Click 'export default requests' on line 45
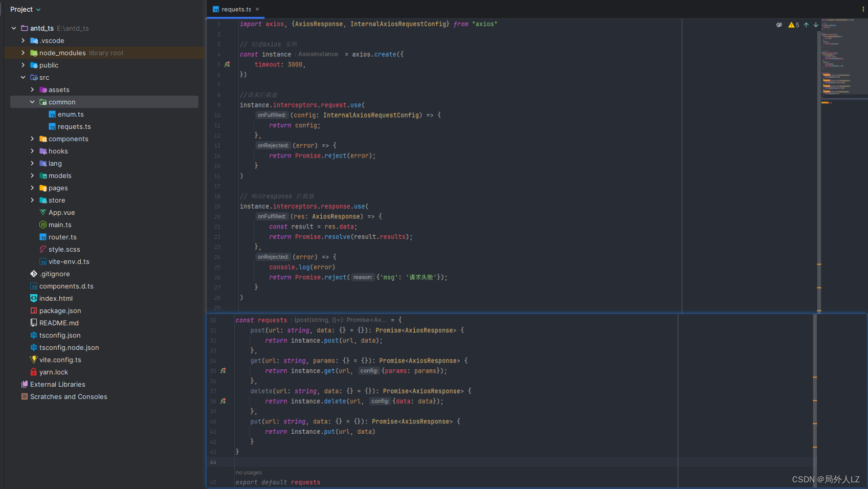 click(278, 482)
